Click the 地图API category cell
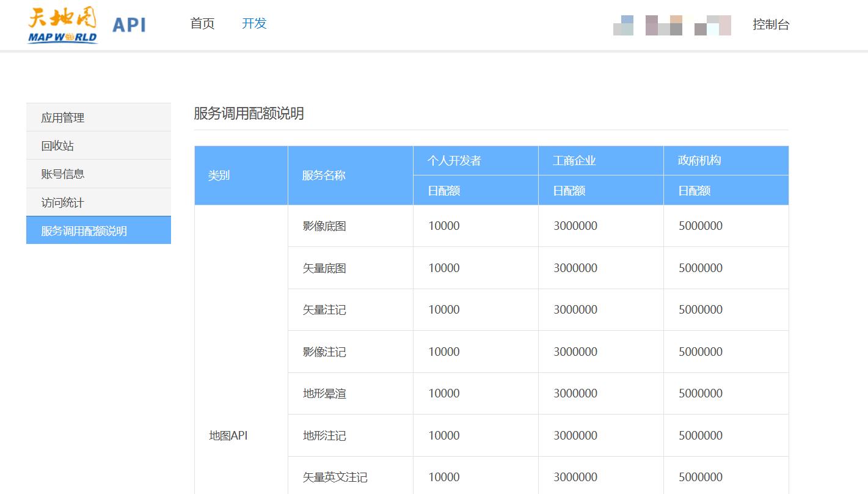Image resolution: width=868 pixels, height=494 pixels. coord(228,436)
